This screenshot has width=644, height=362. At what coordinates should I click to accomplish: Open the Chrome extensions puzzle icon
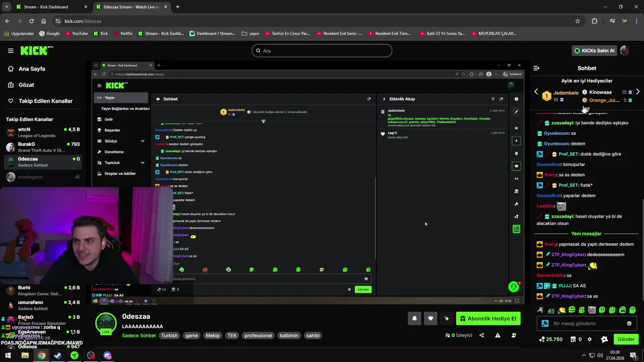point(595,21)
